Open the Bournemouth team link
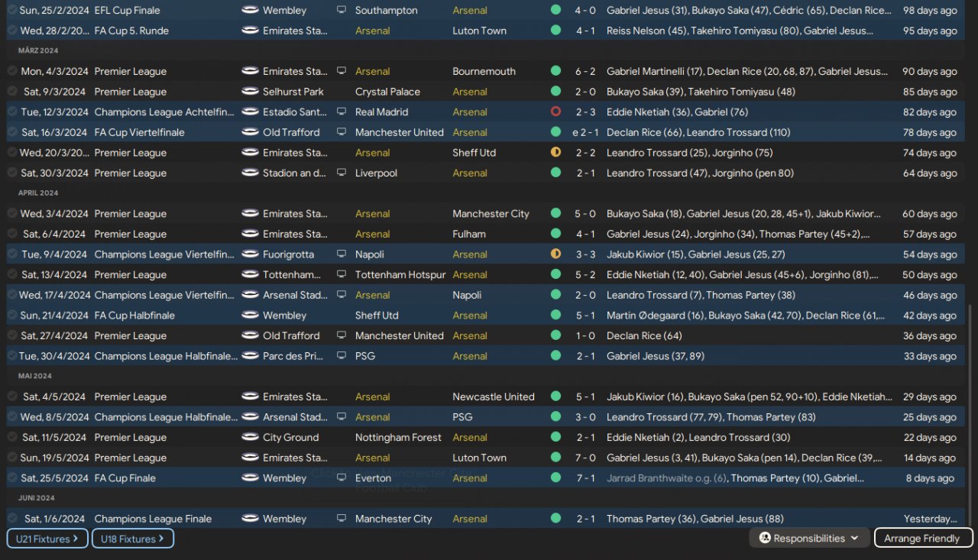This screenshot has width=978, height=560. 484,71
